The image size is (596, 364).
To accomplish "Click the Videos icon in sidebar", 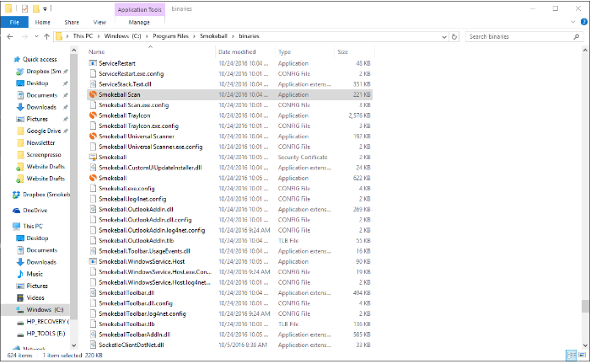I will point(20,298).
